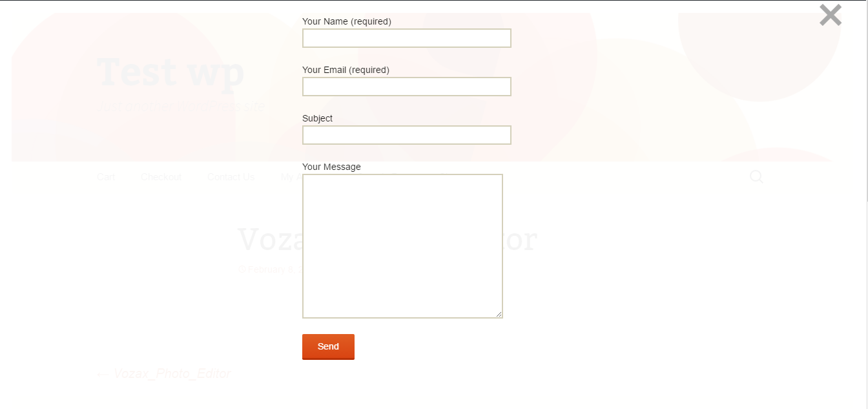The width and height of the screenshot is (868, 409).
Task: Click the left arrow before Vozax_Photo_Editor
Action: (103, 373)
